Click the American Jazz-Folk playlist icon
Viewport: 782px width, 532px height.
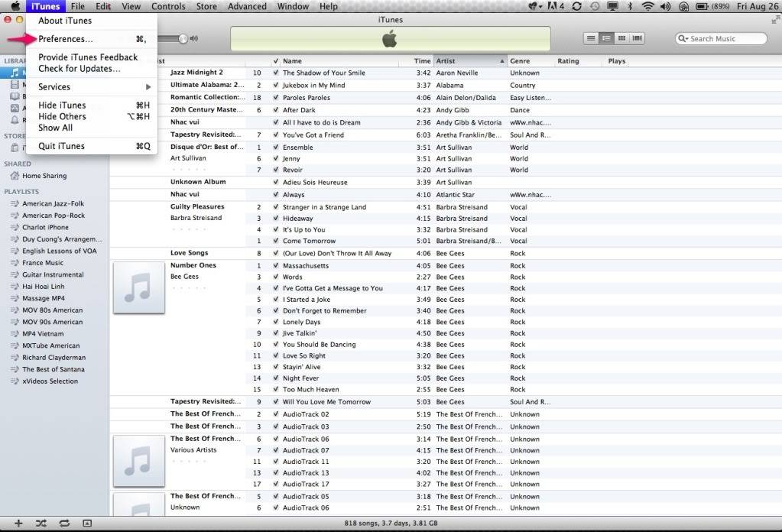[15, 203]
